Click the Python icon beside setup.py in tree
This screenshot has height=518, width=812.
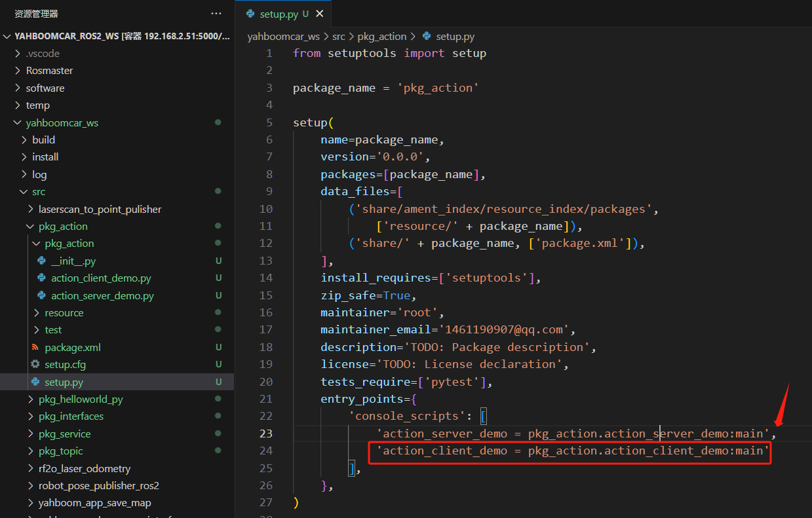pos(35,382)
